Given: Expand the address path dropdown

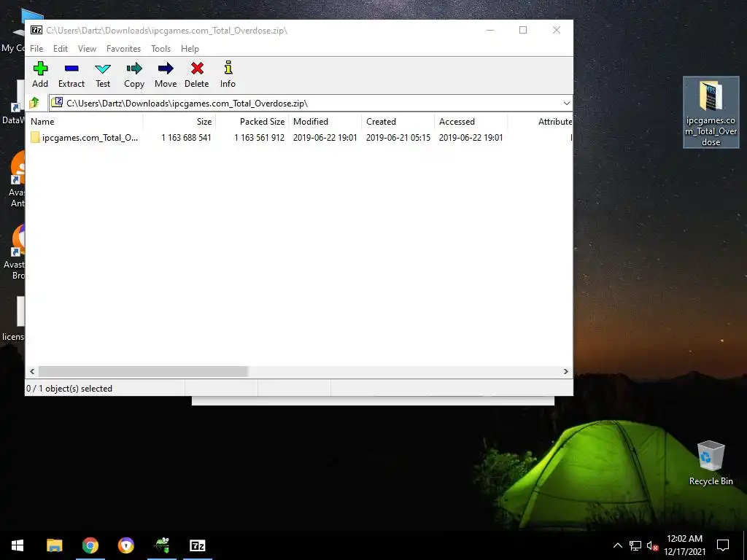Looking at the screenshot, I should [x=566, y=104].
